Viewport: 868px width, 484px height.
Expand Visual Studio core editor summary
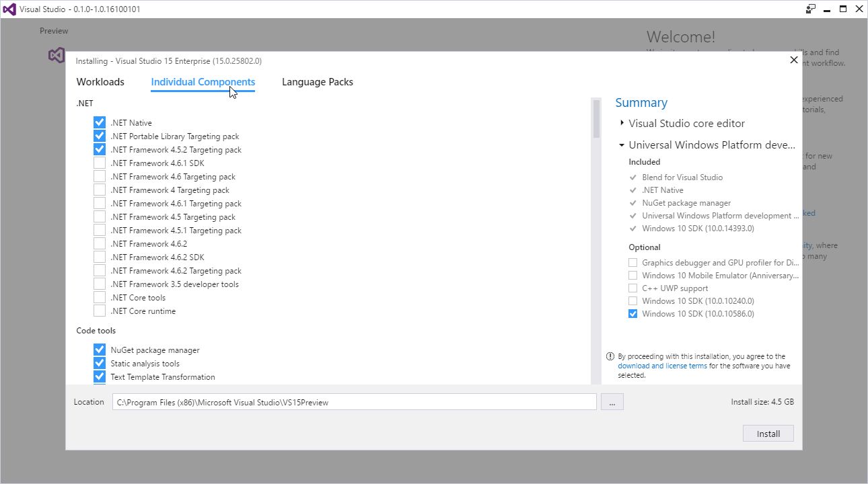pyautogui.click(x=622, y=123)
